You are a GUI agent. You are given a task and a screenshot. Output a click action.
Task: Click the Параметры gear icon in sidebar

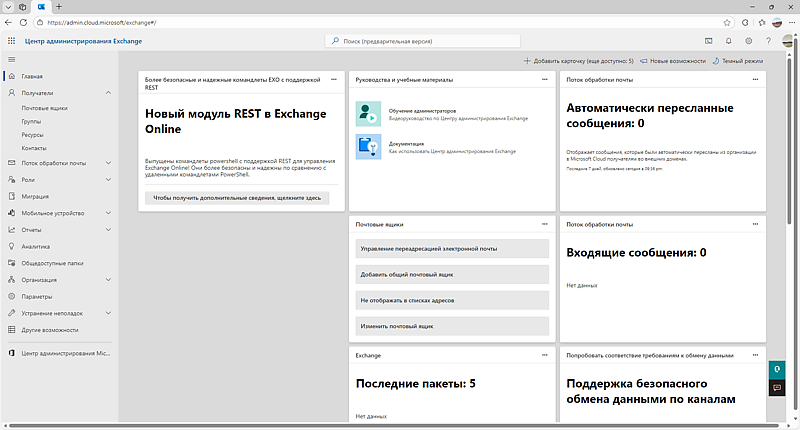[x=12, y=296]
